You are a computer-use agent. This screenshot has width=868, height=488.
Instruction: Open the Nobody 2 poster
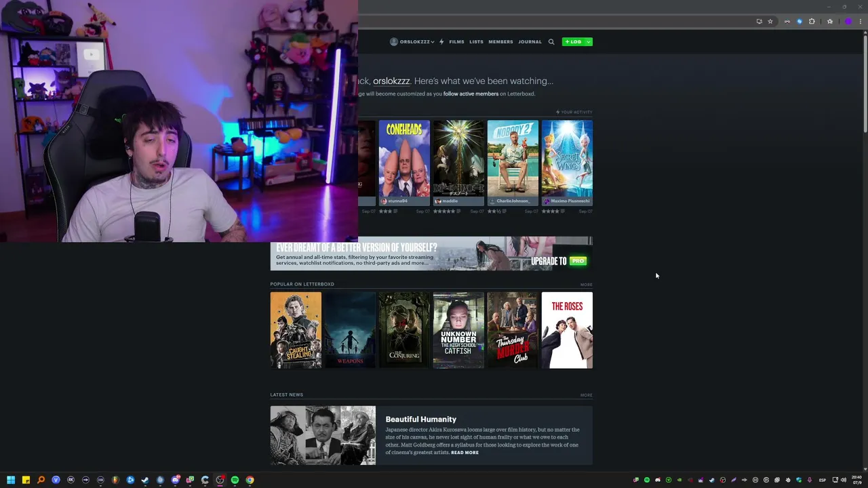pyautogui.click(x=513, y=158)
